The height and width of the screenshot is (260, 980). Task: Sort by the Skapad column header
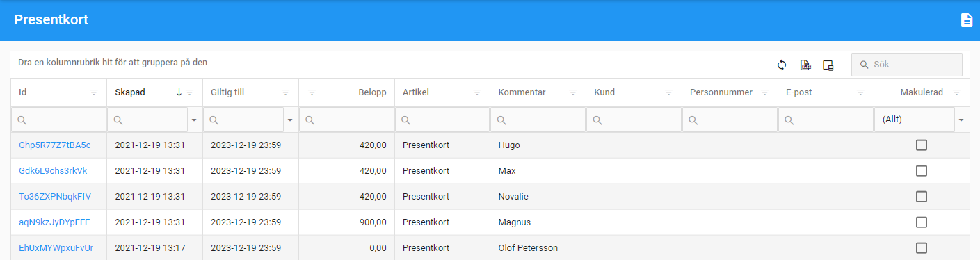pyautogui.click(x=130, y=92)
